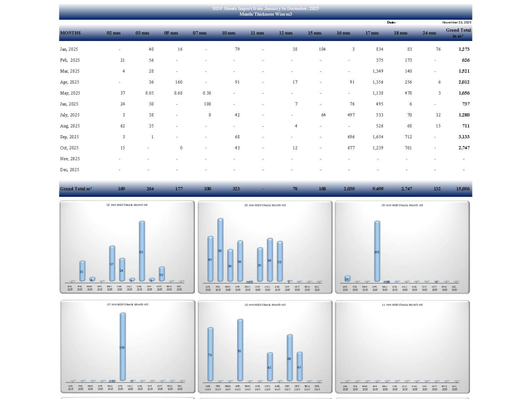The image size is (532, 399).
Task: Click the August bar labeled 62 in 02 mm chart
Action: click(x=142, y=251)
